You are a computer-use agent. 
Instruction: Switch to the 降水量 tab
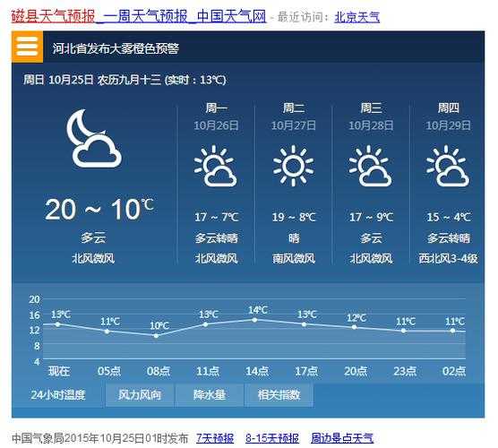point(210,395)
